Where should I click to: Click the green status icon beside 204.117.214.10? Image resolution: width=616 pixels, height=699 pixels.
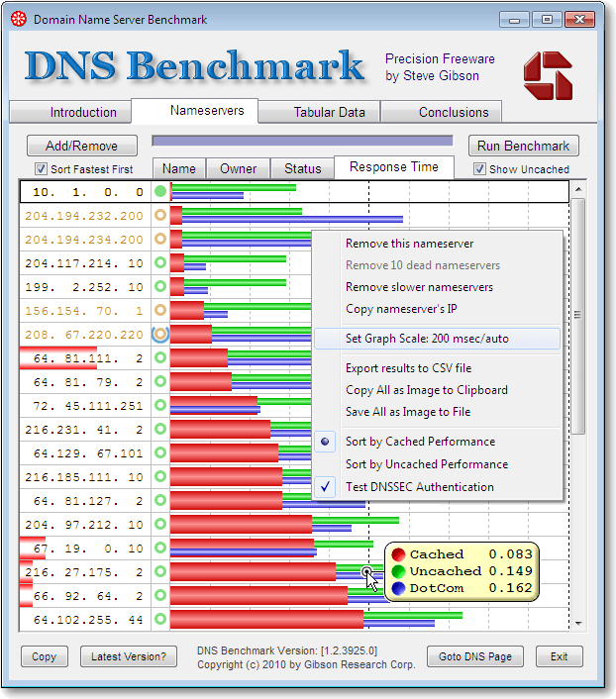[160, 263]
